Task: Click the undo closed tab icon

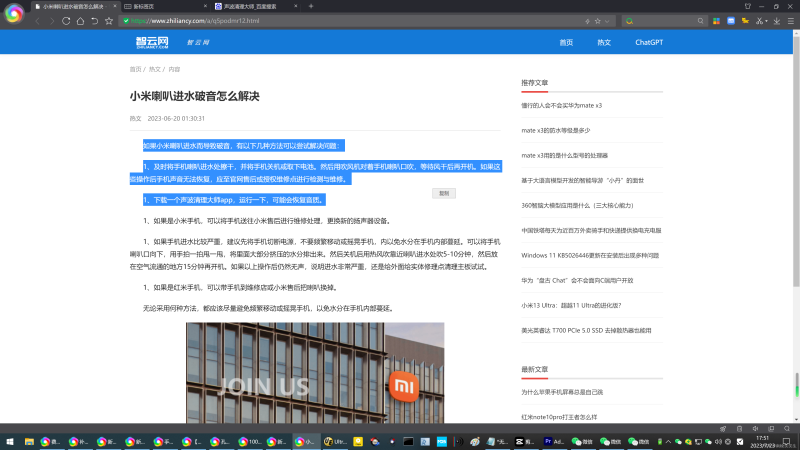Action: pos(94,21)
